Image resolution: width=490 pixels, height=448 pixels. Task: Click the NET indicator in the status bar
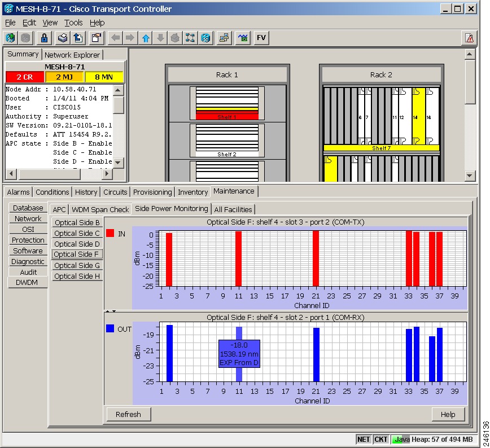364,439
